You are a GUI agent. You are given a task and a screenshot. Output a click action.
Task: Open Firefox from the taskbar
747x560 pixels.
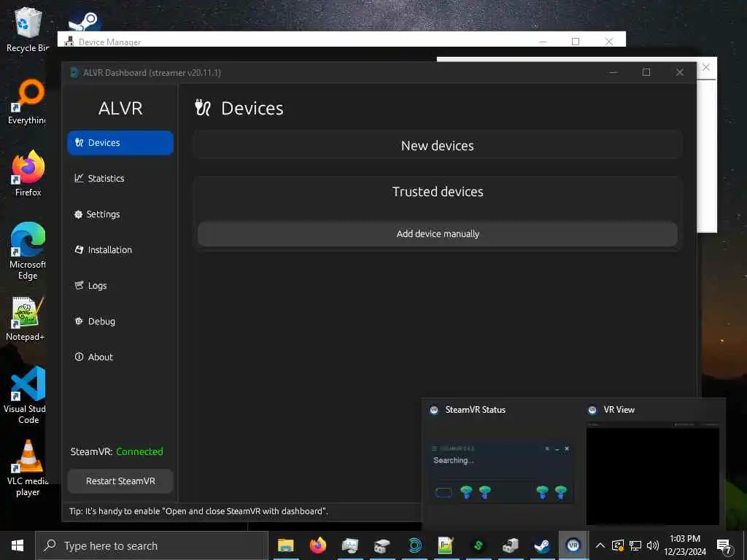[x=317, y=545]
